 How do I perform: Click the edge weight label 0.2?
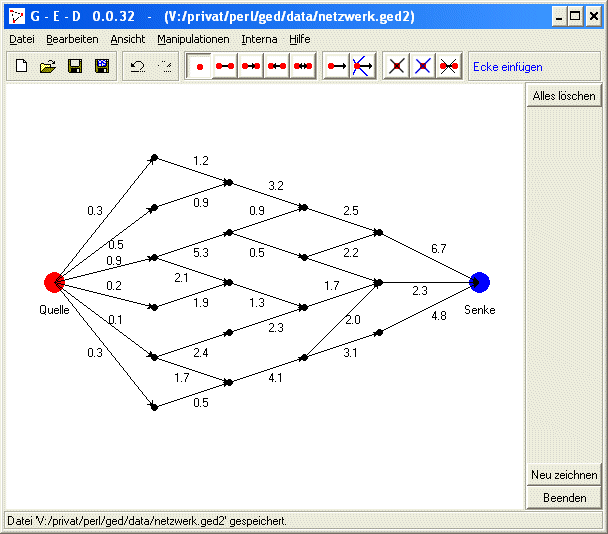tap(114, 286)
